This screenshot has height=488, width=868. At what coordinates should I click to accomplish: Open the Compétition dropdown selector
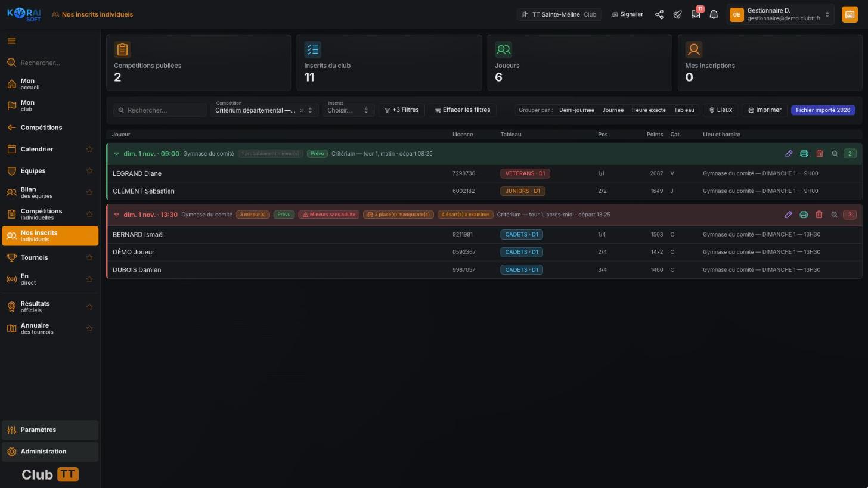pos(264,110)
